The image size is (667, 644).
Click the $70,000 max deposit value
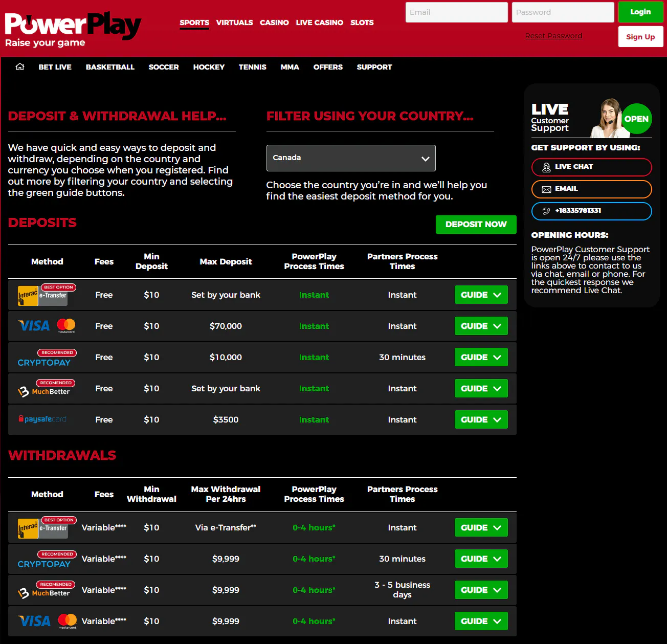226,326
